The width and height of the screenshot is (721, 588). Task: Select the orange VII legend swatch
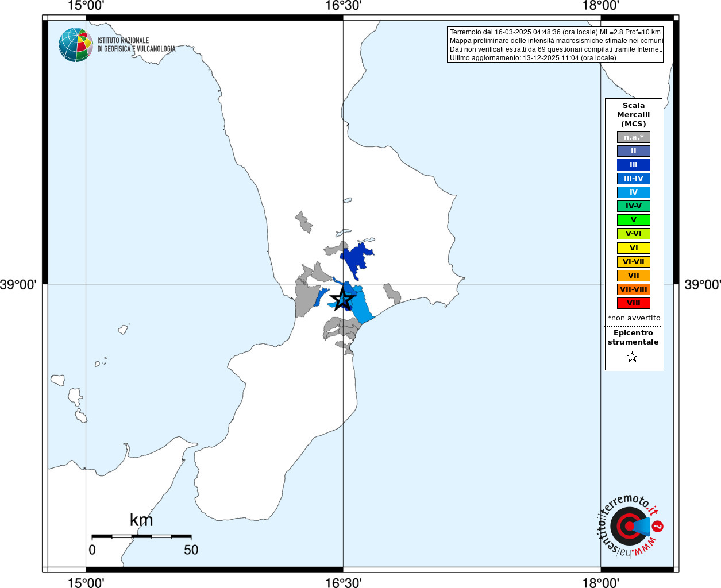[634, 276]
